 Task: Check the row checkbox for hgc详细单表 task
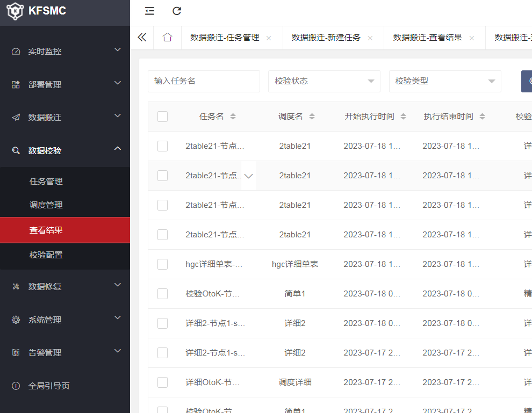click(162, 264)
